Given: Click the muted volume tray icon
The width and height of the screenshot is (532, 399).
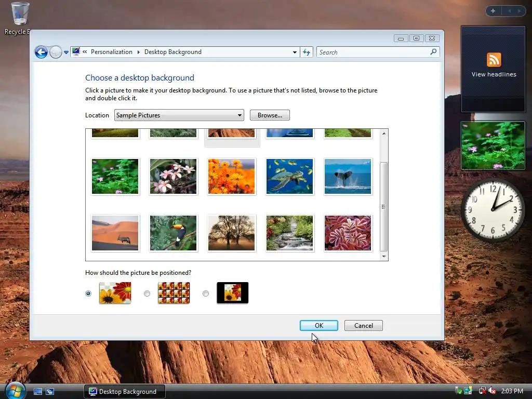Looking at the screenshot, I should click(492, 391).
